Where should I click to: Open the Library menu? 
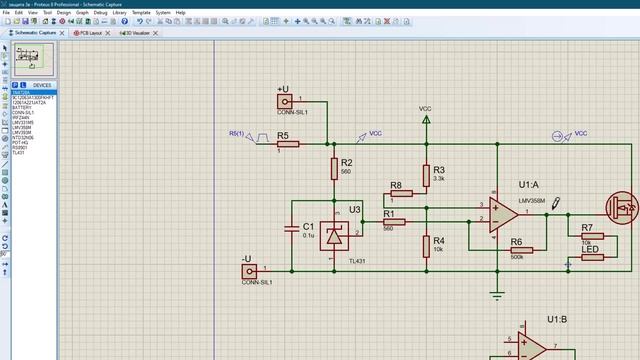[x=120, y=13]
